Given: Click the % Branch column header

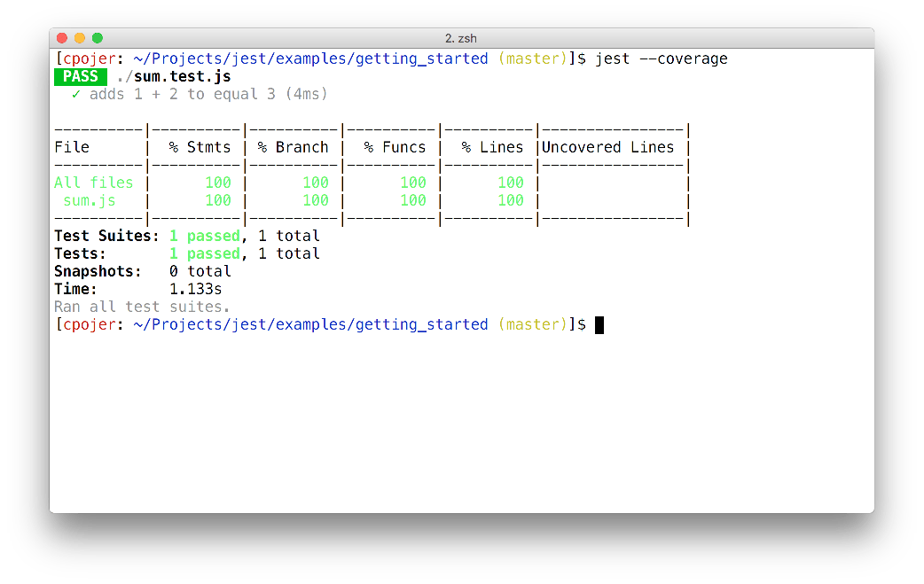Looking at the screenshot, I should coord(293,147).
